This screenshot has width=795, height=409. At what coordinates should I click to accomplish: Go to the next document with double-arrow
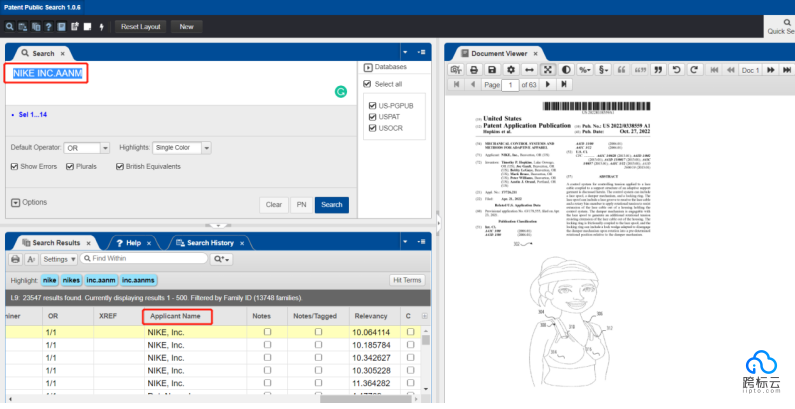(771, 70)
